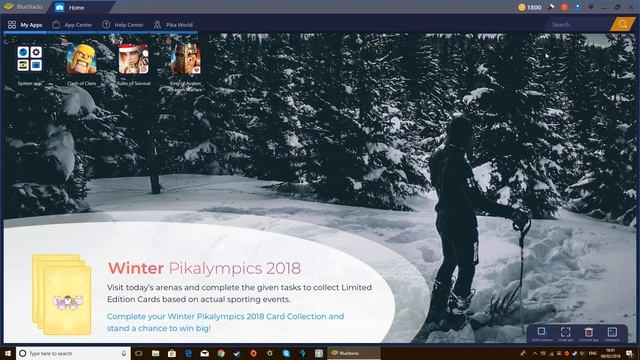Click the ENG language indicator in taskbar
Viewport: 640px width, 360px height.
pyautogui.click(x=593, y=353)
